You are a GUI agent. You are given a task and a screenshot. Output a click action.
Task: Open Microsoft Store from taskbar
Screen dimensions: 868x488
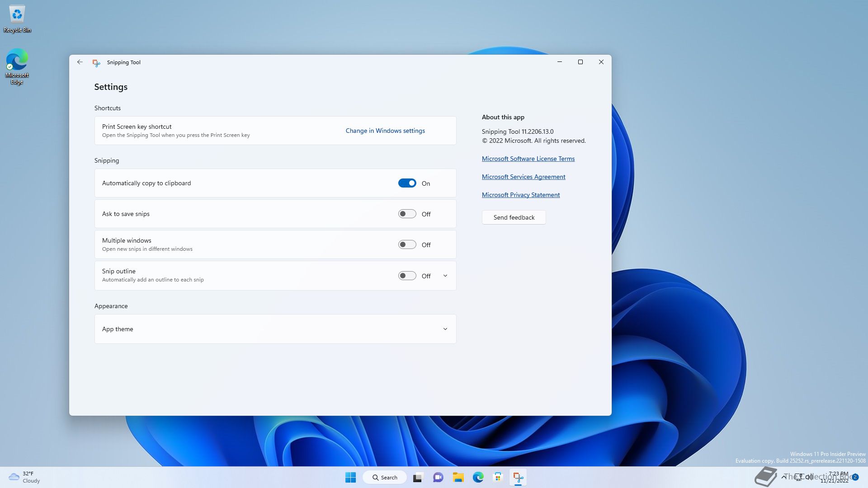tap(498, 477)
